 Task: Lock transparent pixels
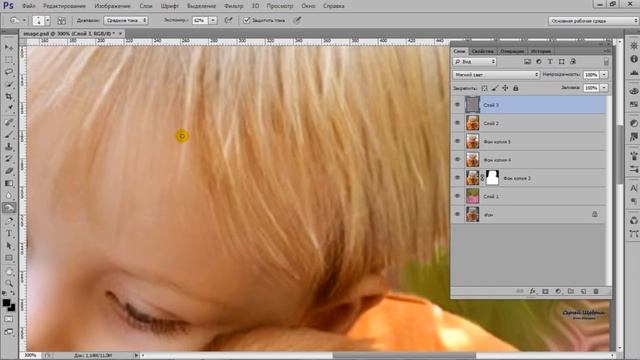(484, 88)
